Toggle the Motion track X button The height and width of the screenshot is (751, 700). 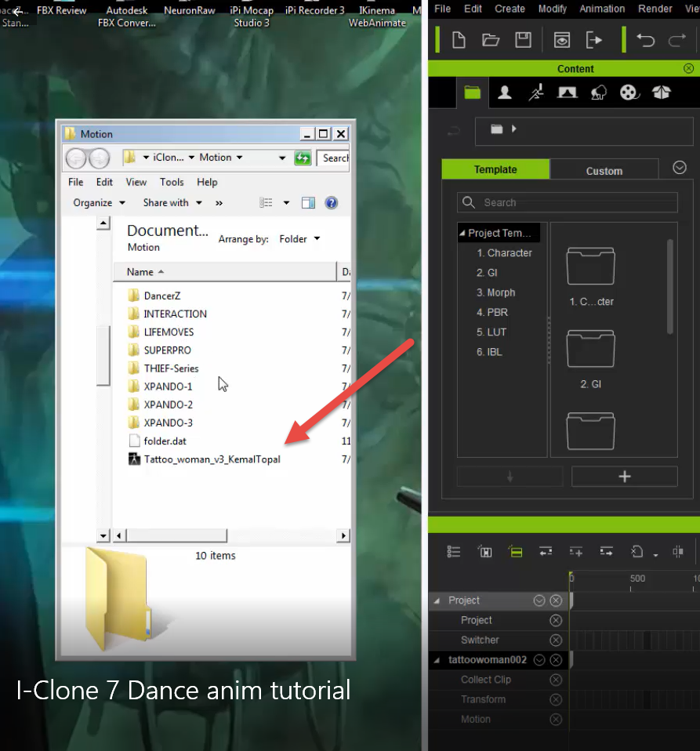[556, 720]
